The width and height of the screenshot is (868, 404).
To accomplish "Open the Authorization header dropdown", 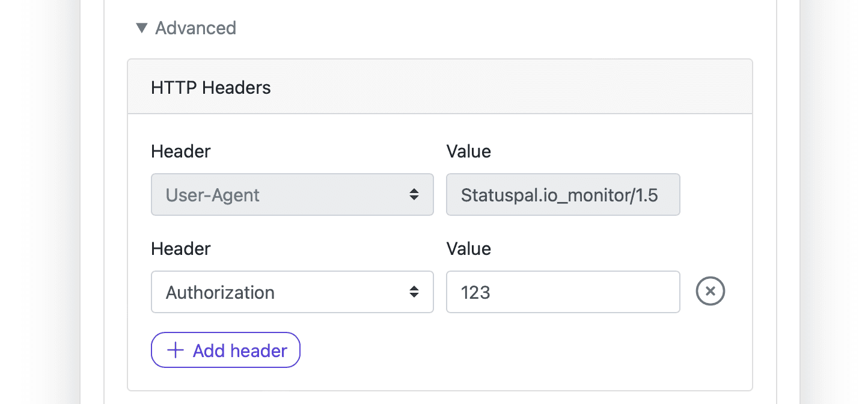I will point(292,292).
